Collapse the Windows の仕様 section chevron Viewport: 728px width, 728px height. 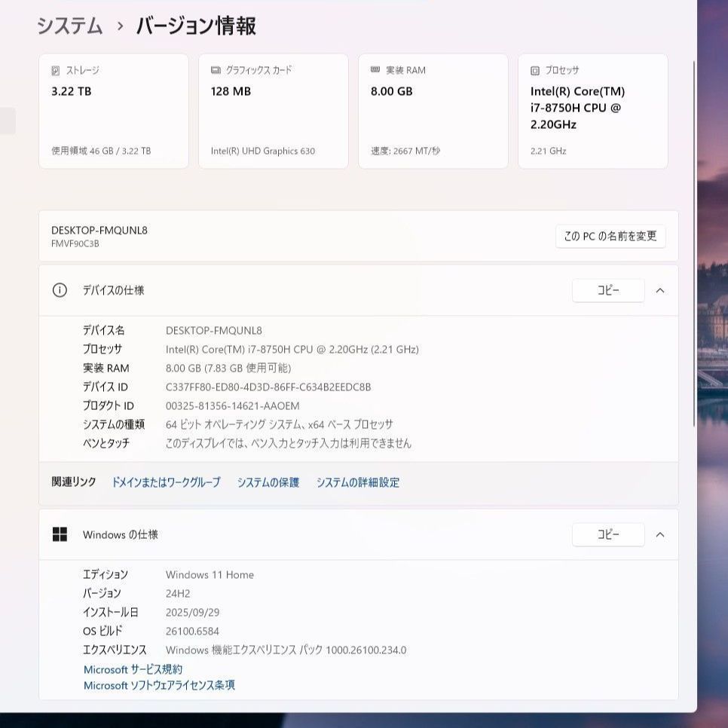tap(660, 534)
